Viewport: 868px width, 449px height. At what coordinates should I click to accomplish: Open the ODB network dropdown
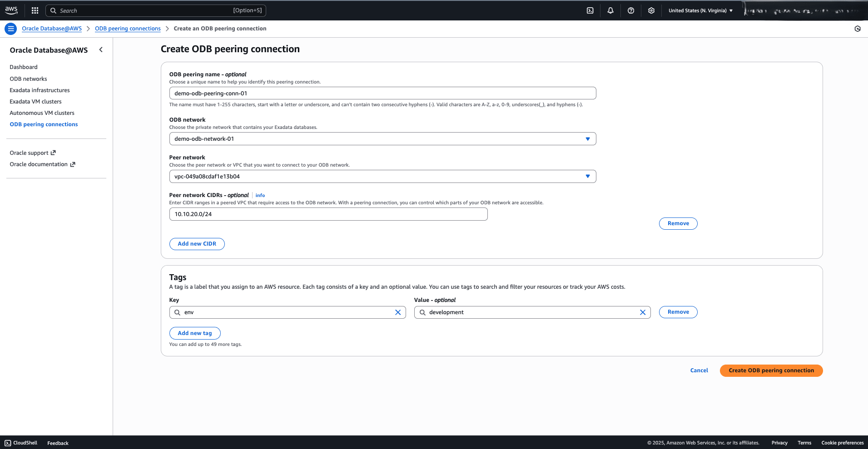pos(588,138)
